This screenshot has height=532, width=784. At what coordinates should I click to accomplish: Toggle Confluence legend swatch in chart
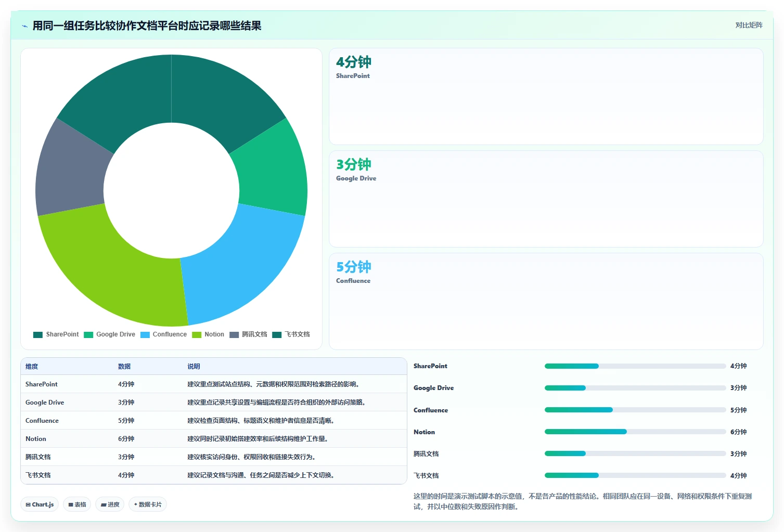pos(145,335)
